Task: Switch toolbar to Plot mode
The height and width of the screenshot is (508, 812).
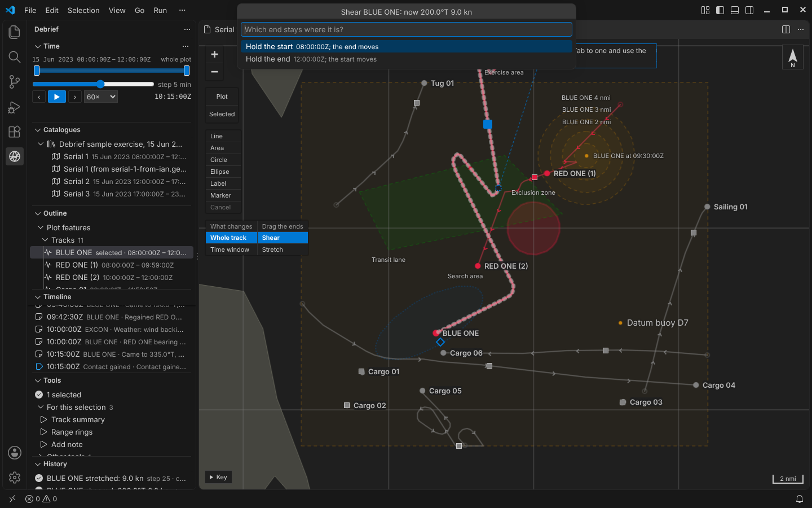Action: 222,97
